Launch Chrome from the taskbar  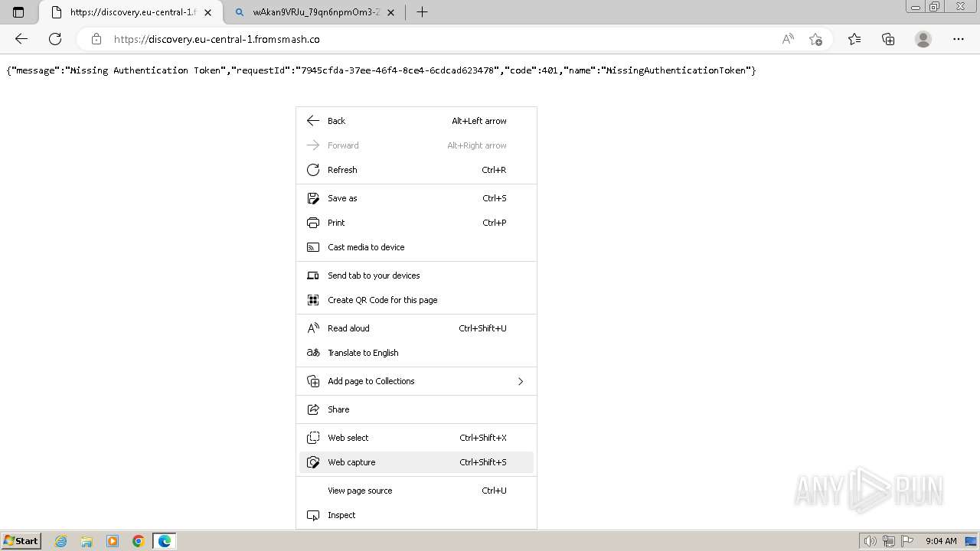(139, 541)
